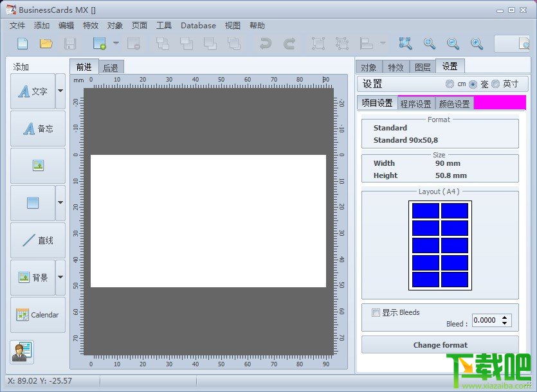Click the print preview icon at toolbar edge
The width and height of the screenshot is (537, 392).
[524, 44]
